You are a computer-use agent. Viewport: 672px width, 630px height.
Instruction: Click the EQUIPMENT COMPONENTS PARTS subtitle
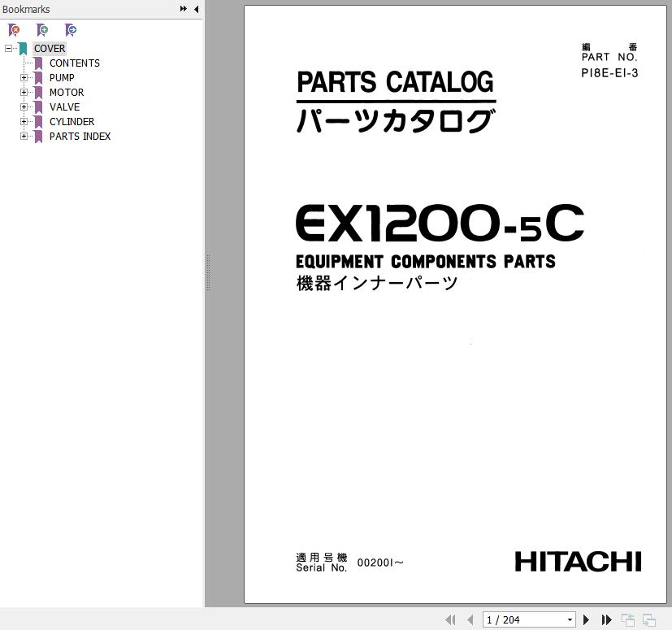point(426,261)
